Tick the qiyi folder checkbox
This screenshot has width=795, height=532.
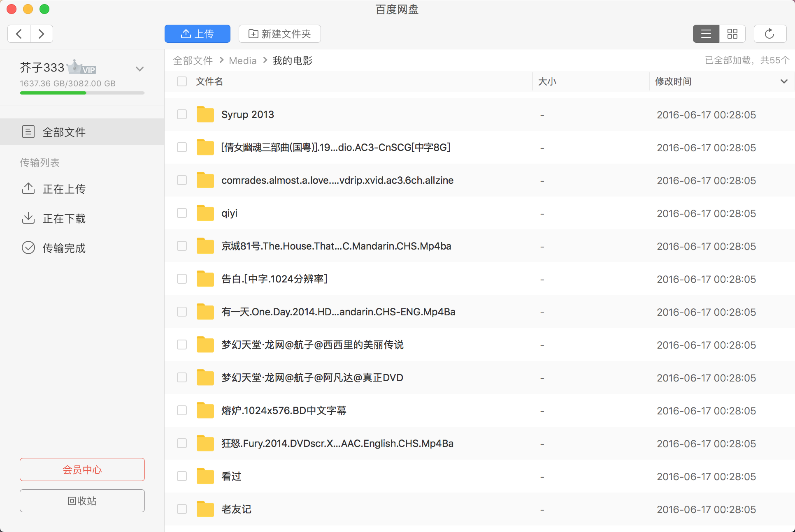point(182,213)
